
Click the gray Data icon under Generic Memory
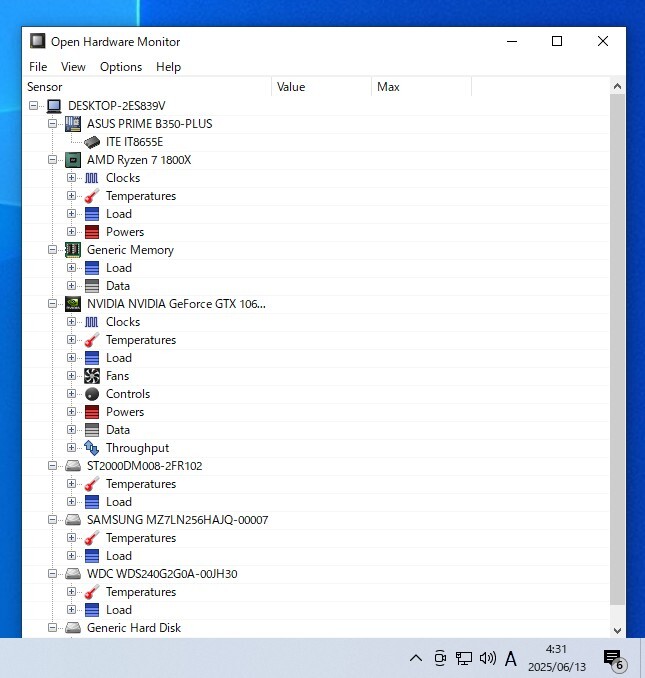(x=92, y=286)
